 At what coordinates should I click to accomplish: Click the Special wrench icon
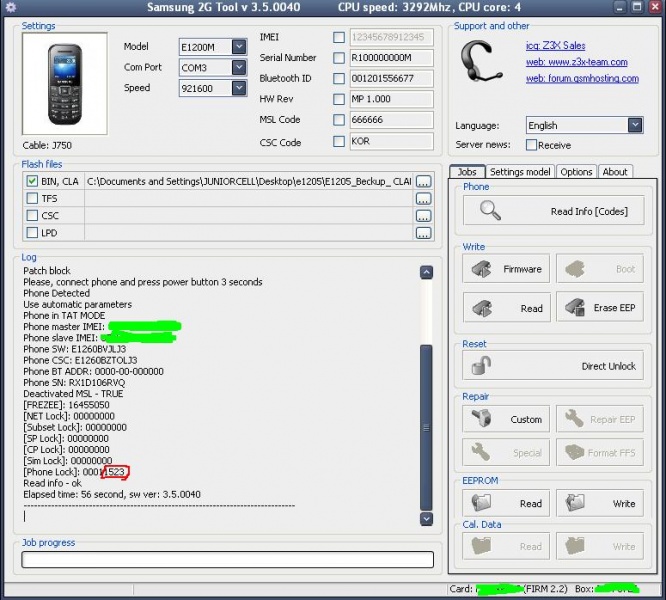coord(481,452)
